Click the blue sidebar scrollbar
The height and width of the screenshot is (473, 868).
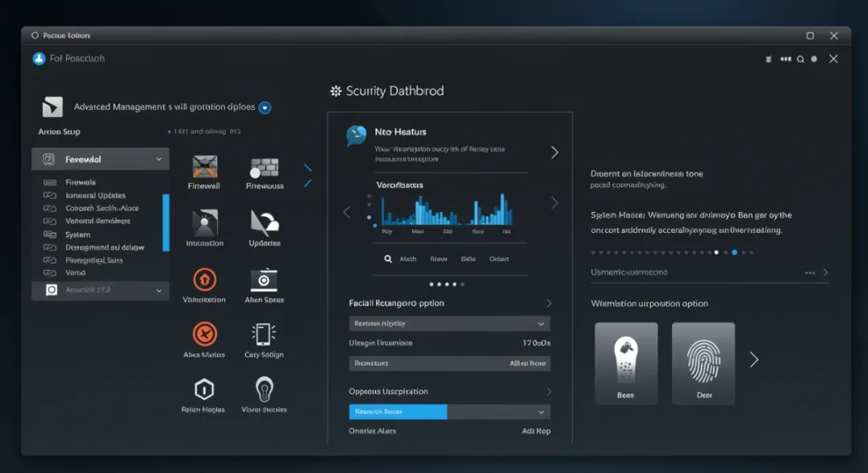pyautogui.click(x=166, y=222)
